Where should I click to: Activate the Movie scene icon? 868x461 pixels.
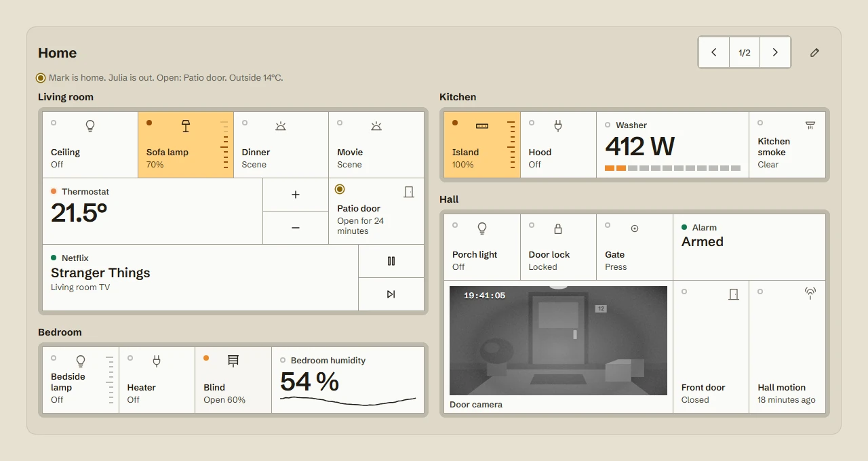(376, 126)
